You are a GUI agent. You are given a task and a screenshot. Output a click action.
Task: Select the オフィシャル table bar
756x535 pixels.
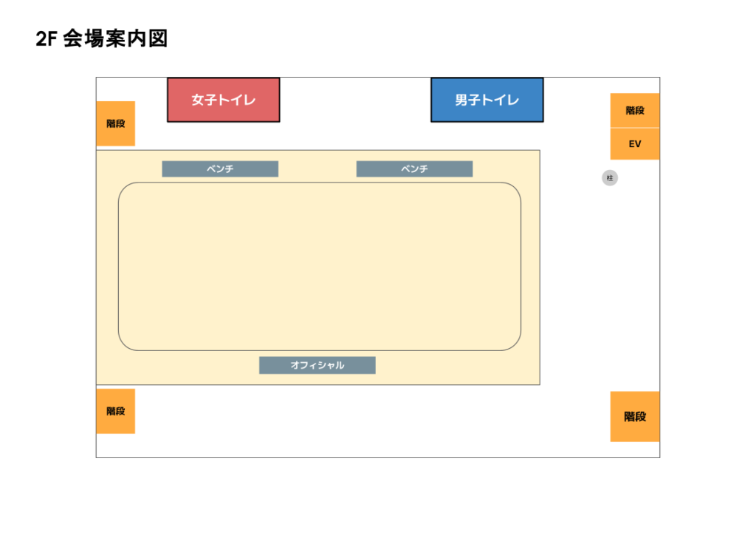pyautogui.click(x=317, y=365)
